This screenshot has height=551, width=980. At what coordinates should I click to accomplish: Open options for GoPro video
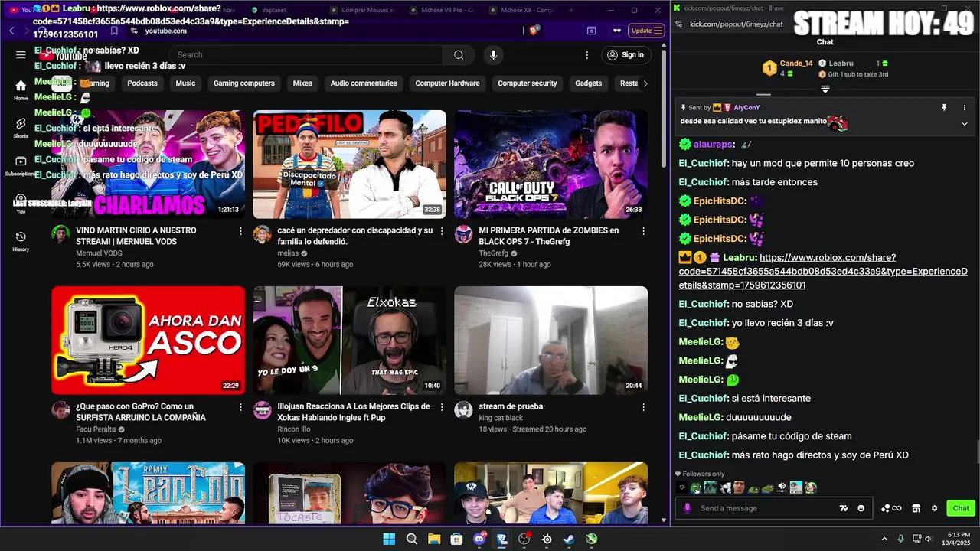coord(240,407)
